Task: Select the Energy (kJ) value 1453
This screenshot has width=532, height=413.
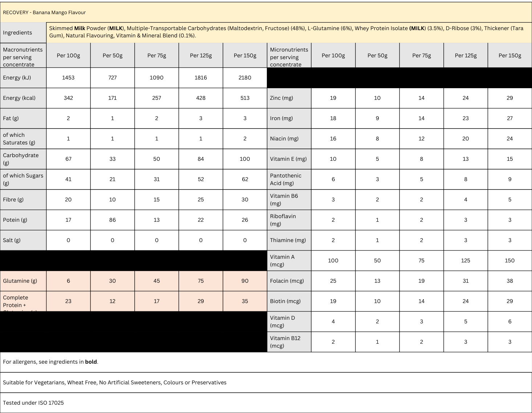Action: [x=68, y=78]
